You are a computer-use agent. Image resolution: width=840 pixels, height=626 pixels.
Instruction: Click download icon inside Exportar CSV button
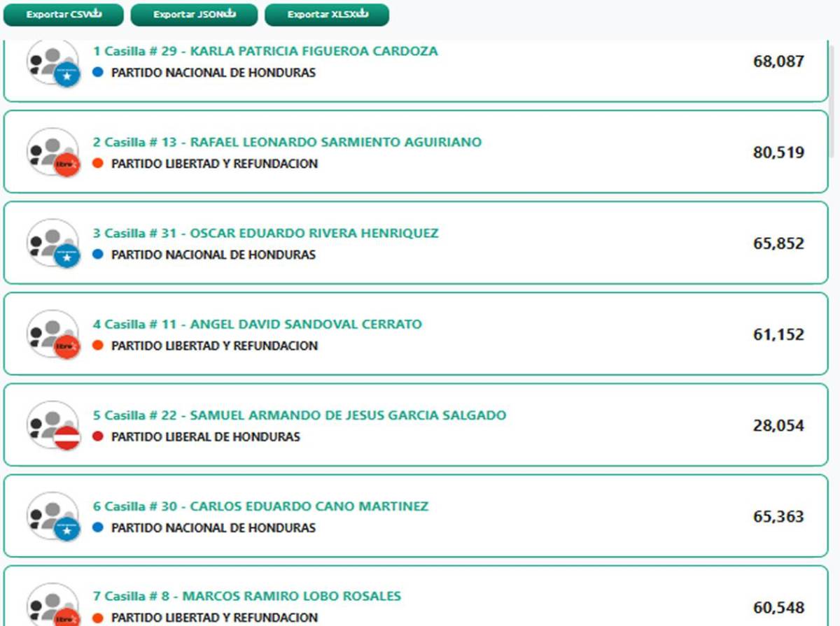point(97,15)
